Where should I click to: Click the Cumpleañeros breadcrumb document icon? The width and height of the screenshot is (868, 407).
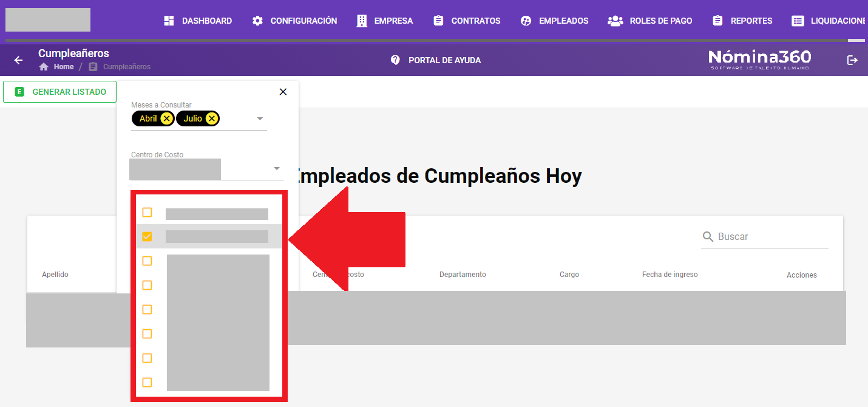click(93, 67)
